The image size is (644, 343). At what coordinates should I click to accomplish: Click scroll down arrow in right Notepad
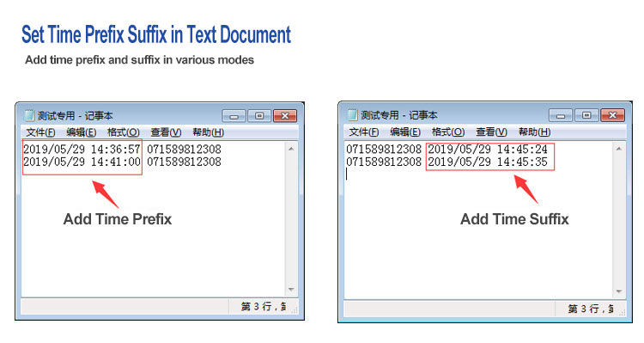click(x=618, y=291)
